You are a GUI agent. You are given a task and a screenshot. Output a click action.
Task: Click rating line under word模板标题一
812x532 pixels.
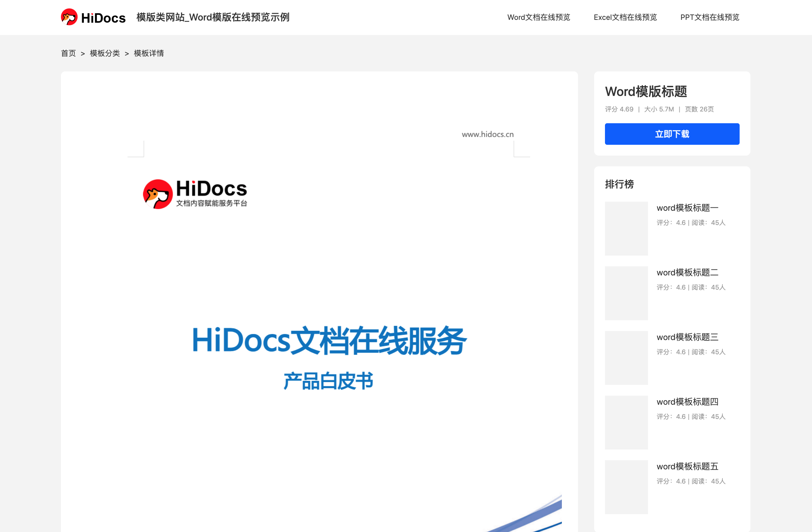click(x=690, y=223)
